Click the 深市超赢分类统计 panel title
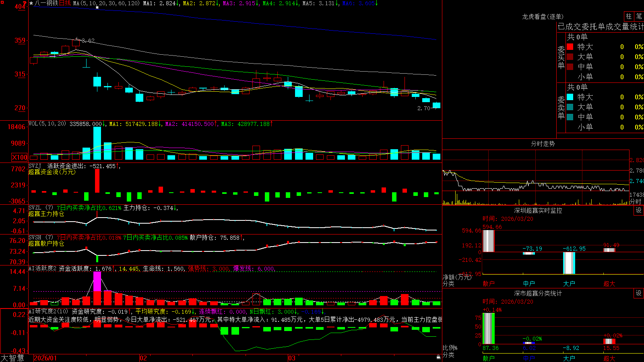This screenshot has height=362, width=644. point(538,293)
